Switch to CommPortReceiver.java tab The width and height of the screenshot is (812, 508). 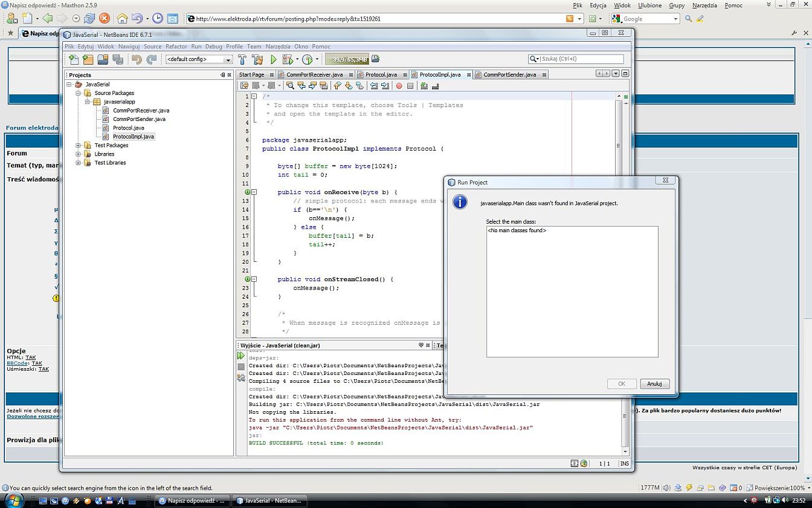coord(314,74)
